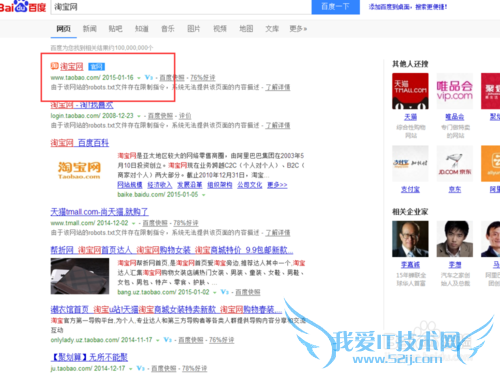This screenshot has height=374, width=500.
Task: Click the V3 badge on the ju.taobao.com result
Action: pyautogui.click(x=141, y=369)
